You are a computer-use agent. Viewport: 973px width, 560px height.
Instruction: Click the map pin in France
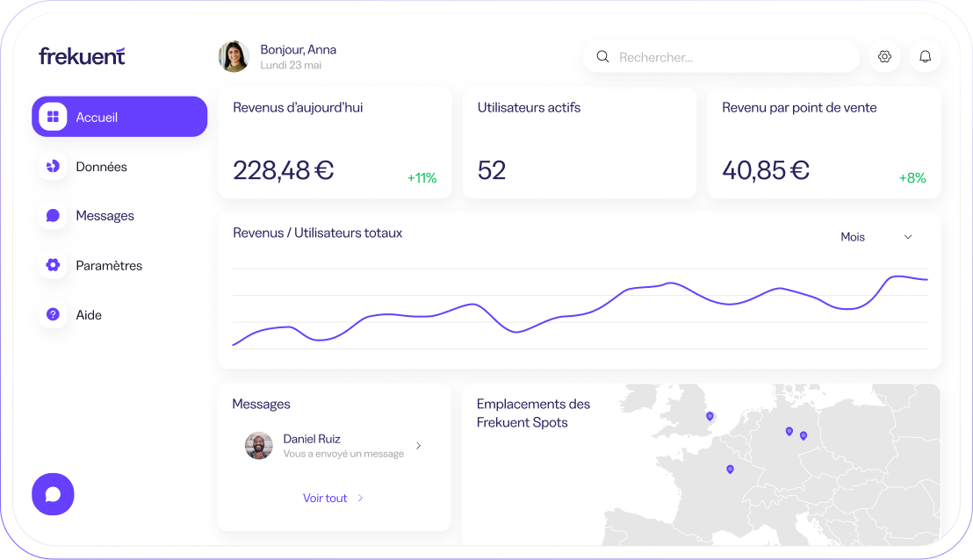730,470
